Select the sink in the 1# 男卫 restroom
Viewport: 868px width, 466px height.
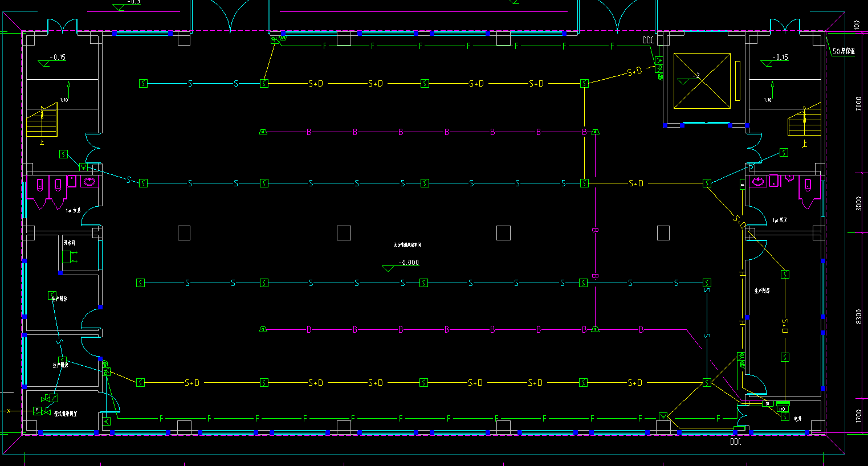(757, 182)
